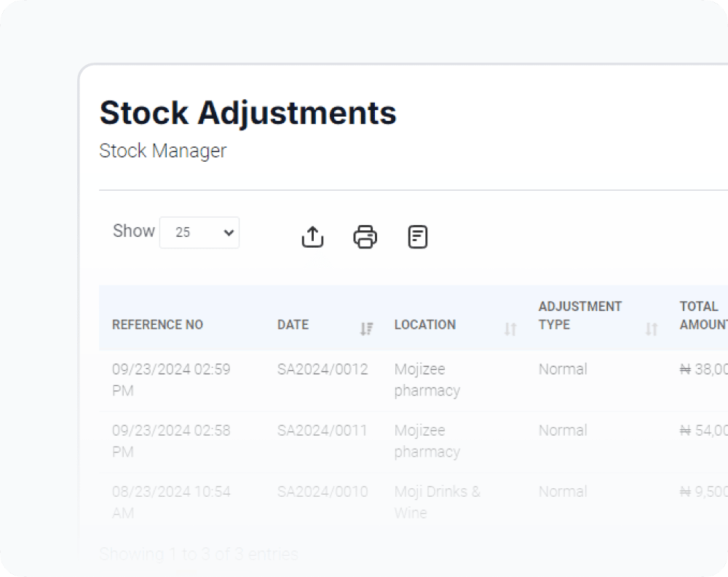The height and width of the screenshot is (577, 728).
Task: Select the SA2024/0011 entry
Action: (x=323, y=431)
